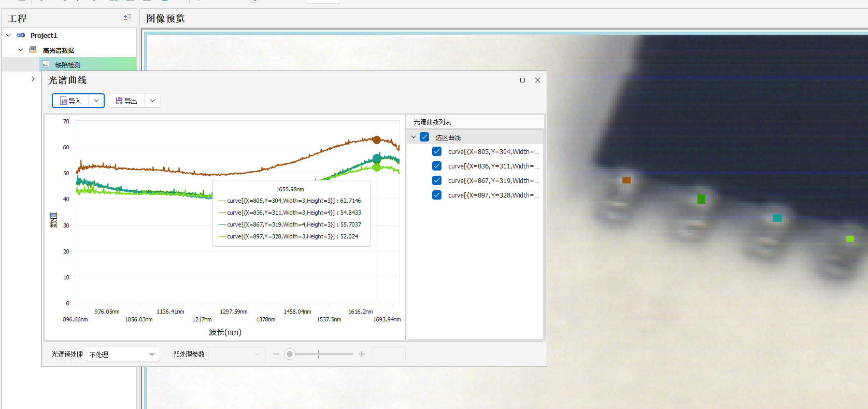This screenshot has width=868, height=409.
Task: Click the collapse-tree icon in 工程 panel header
Action: (127, 18)
